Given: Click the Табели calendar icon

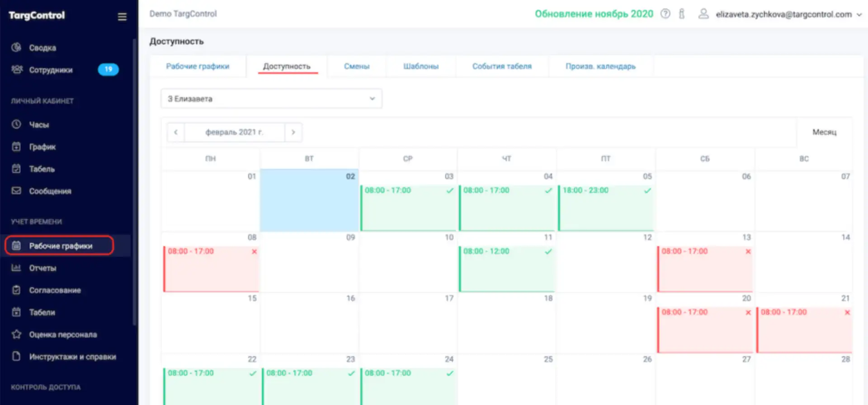Looking at the screenshot, I should [16, 312].
